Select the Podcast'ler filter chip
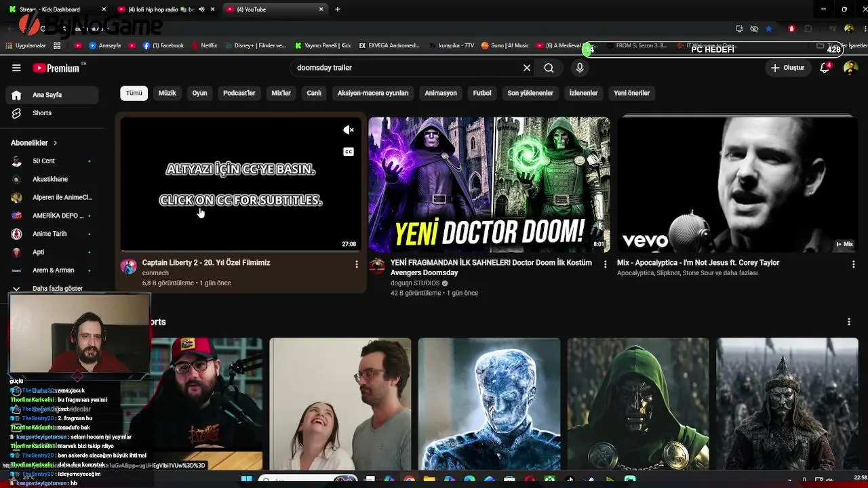This screenshot has width=868, height=488. click(x=239, y=93)
